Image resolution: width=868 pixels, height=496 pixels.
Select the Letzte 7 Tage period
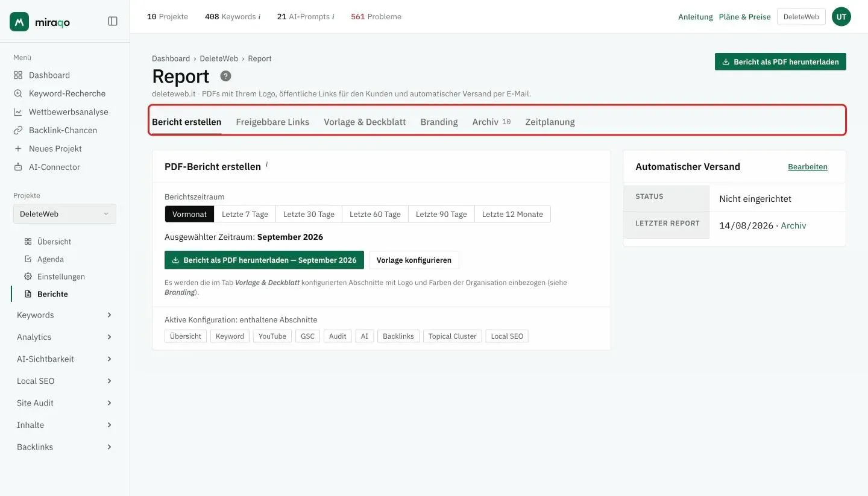click(245, 214)
